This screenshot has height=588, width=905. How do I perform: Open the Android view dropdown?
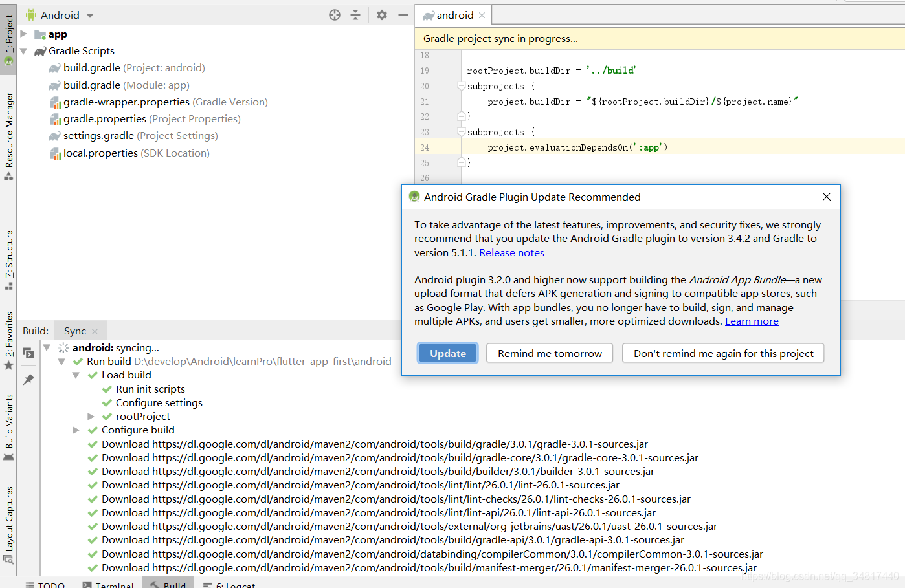pyautogui.click(x=90, y=16)
